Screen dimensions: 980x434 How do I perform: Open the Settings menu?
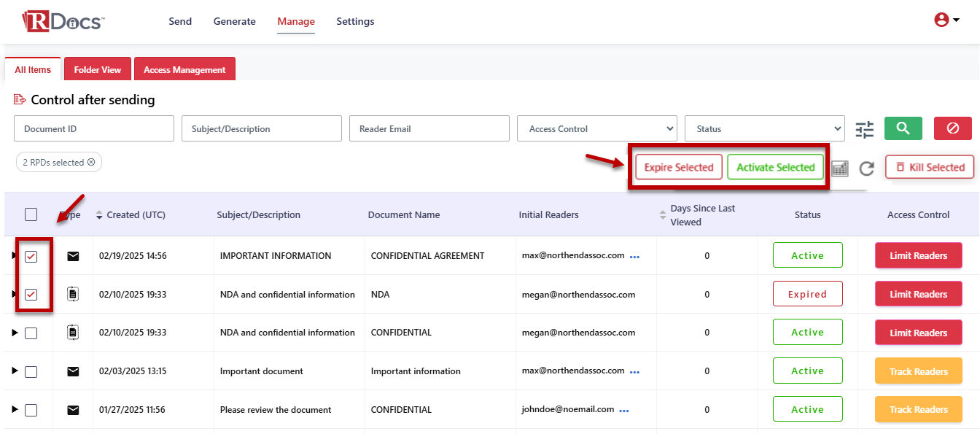coord(355,22)
